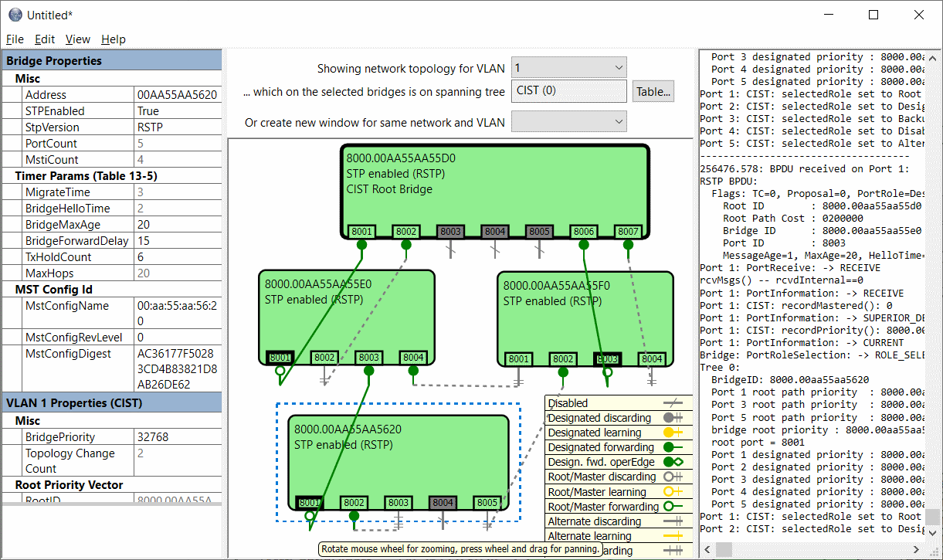Select port 8005 on bridge 00AA55AA5620
This screenshot has width=943, height=560.
pyautogui.click(x=487, y=503)
